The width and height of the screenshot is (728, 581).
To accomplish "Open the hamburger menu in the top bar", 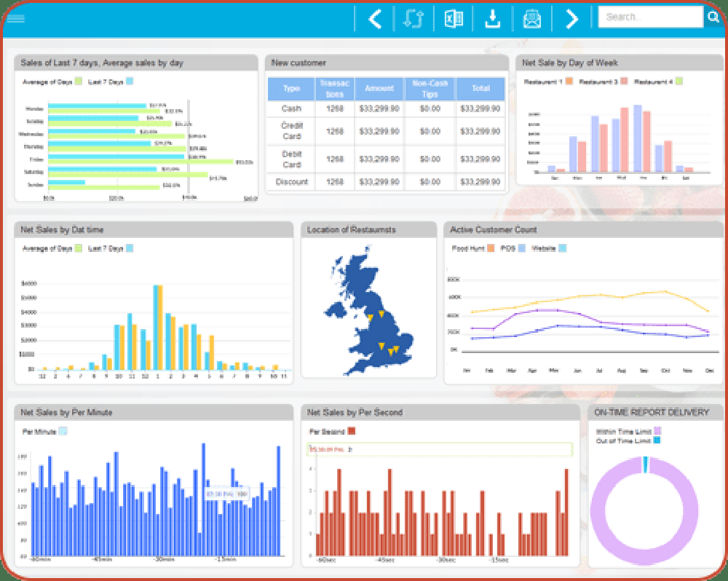I will click(x=16, y=19).
